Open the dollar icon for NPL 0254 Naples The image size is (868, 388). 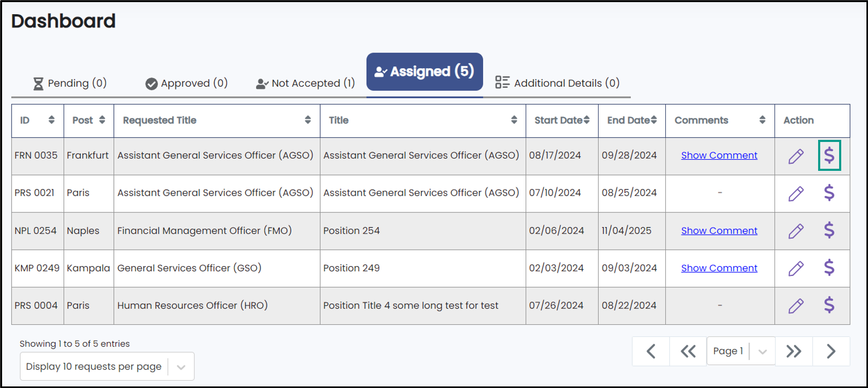point(829,230)
